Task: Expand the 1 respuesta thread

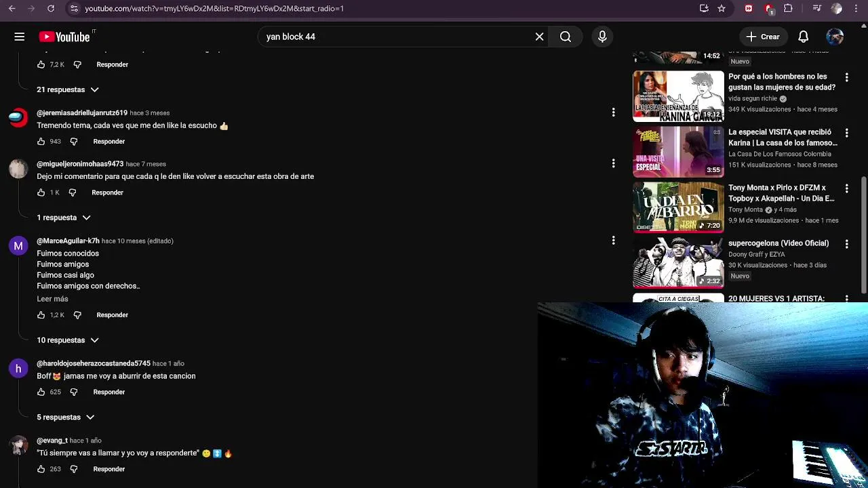Action: coord(64,218)
